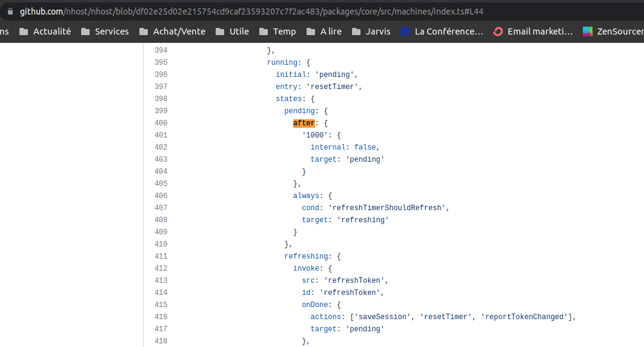Select line number 411

[x=161, y=256]
